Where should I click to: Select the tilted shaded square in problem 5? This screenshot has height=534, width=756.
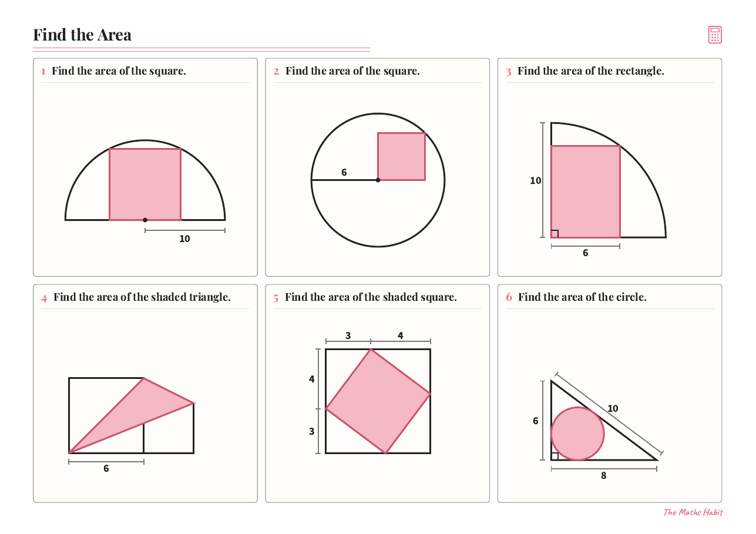tap(378, 401)
